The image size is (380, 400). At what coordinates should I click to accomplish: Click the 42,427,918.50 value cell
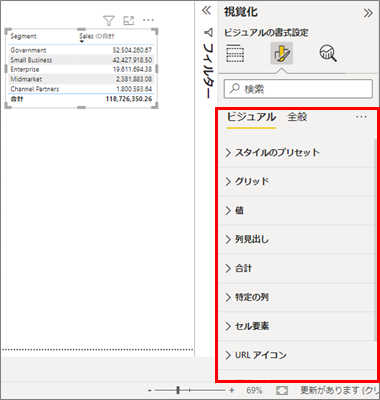pyautogui.click(x=132, y=60)
